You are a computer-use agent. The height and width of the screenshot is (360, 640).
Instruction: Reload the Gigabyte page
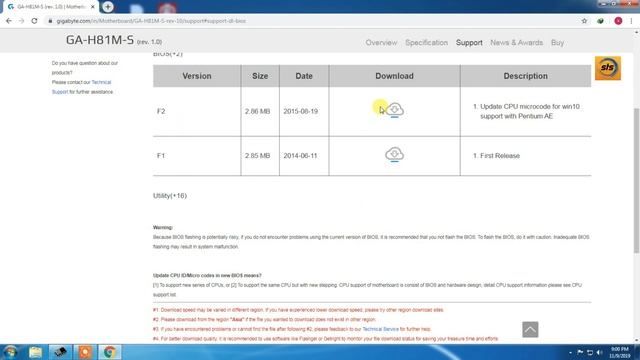tap(34, 21)
